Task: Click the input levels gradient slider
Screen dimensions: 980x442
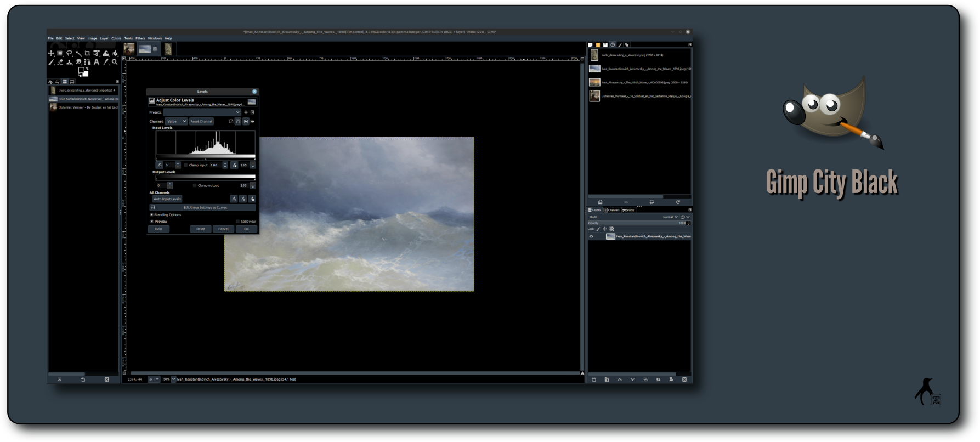Action: 206,157
